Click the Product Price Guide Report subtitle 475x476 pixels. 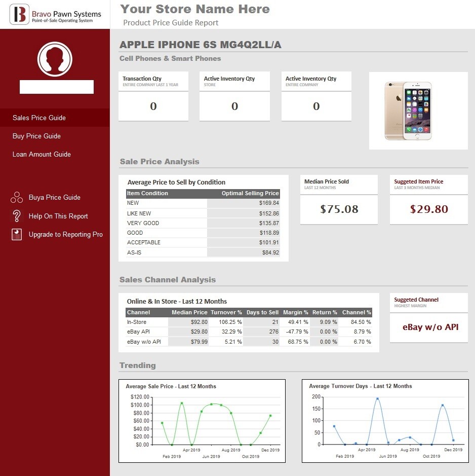click(171, 23)
